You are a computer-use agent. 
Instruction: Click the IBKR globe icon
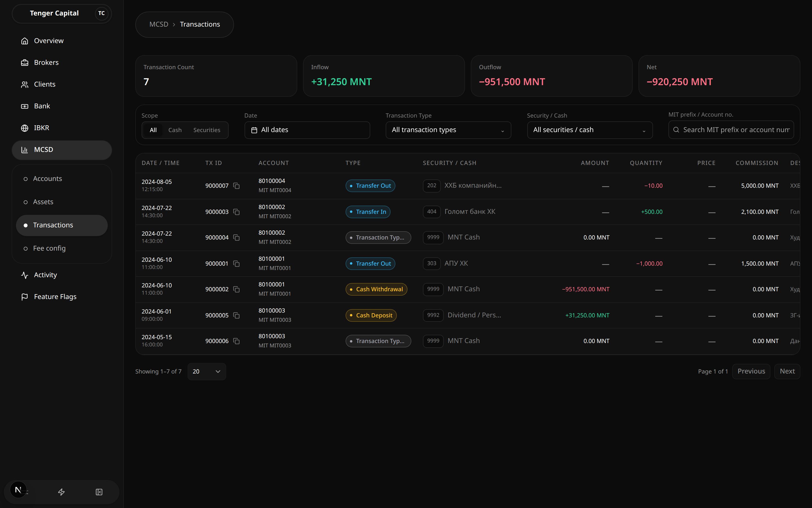[24, 128]
